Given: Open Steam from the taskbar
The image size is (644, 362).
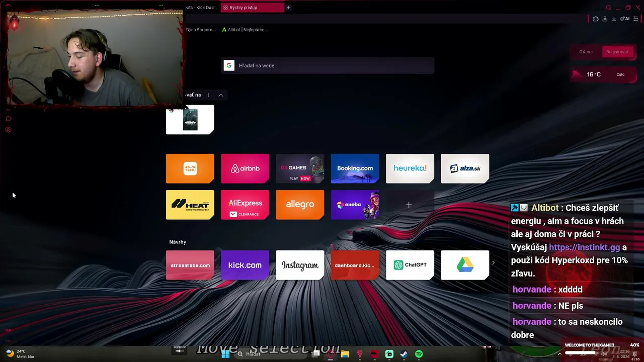Looking at the screenshot, I should coord(404,354).
